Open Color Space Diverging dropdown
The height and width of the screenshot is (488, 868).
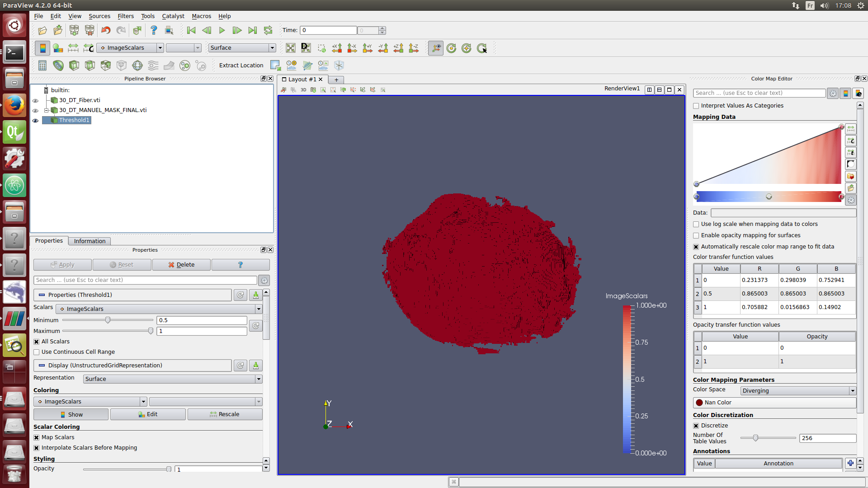click(x=798, y=391)
